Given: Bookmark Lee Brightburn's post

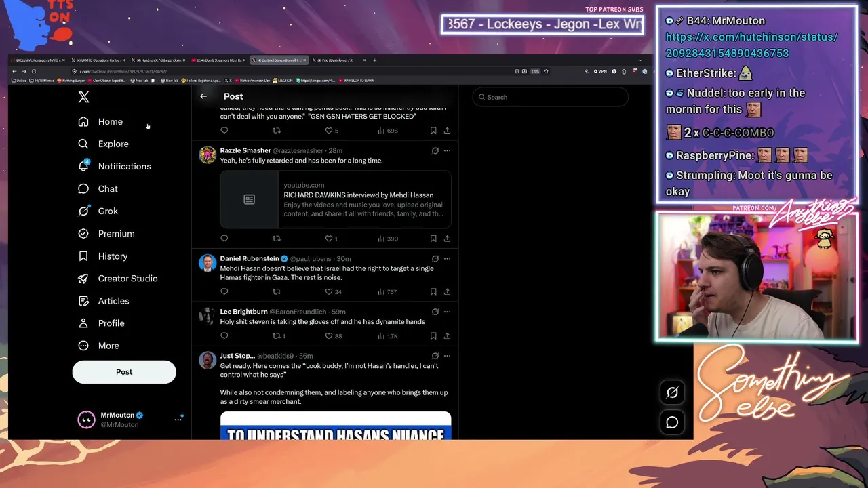Looking at the screenshot, I should pyautogui.click(x=433, y=336).
